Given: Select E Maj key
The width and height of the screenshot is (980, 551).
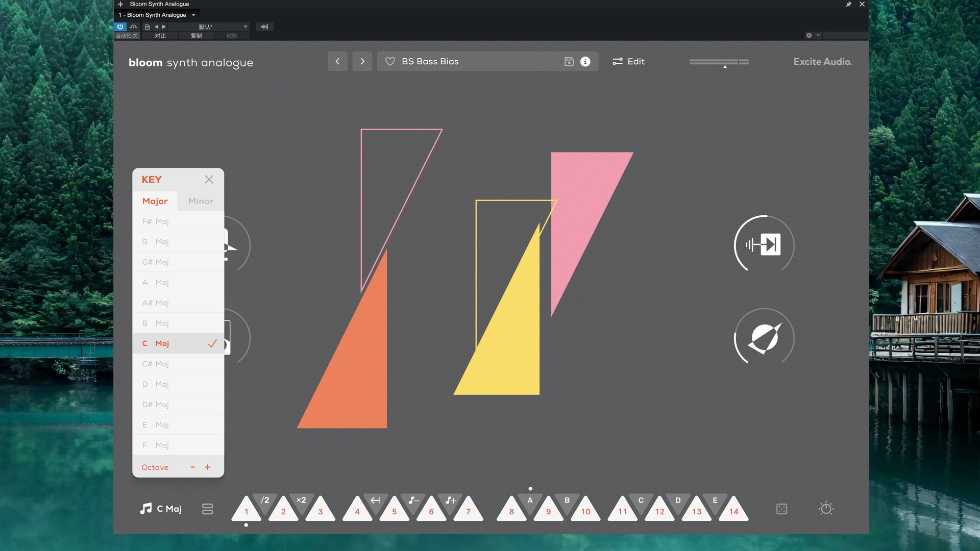Looking at the screenshot, I should click(x=178, y=425).
